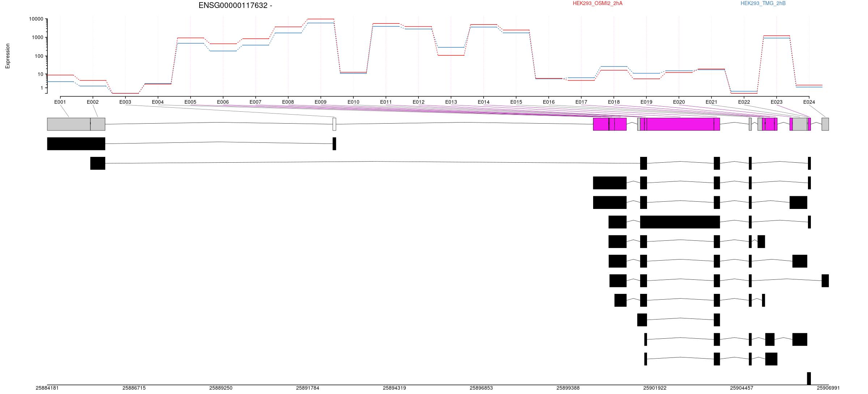
Task: Click genomic coordinate 25891784
Action: (x=307, y=388)
